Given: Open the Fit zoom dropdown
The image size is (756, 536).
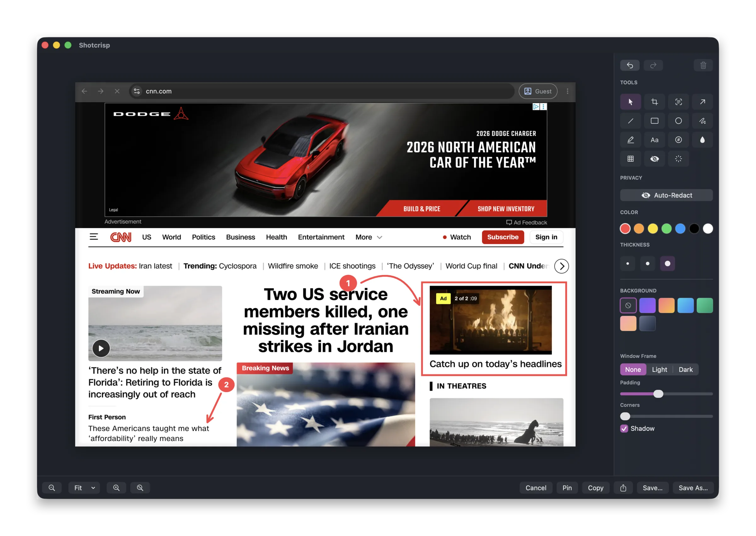Looking at the screenshot, I should (x=84, y=487).
